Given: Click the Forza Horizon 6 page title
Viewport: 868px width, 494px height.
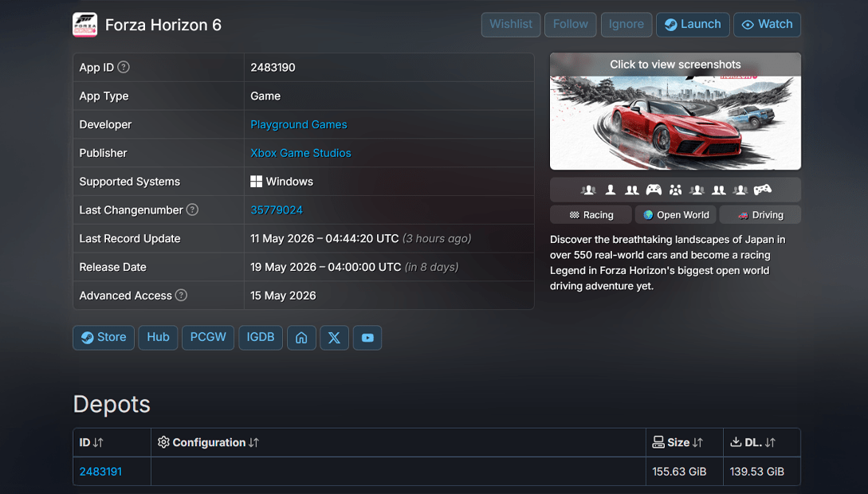Looking at the screenshot, I should [163, 25].
